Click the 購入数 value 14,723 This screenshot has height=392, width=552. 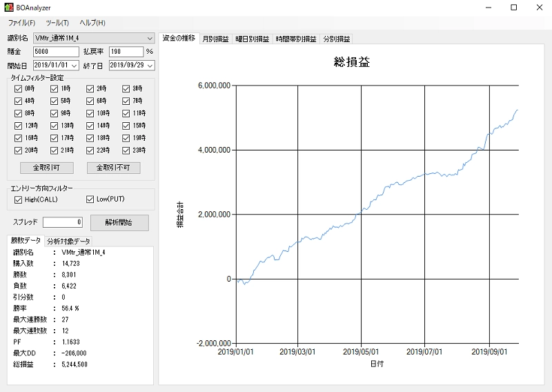[71, 264]
